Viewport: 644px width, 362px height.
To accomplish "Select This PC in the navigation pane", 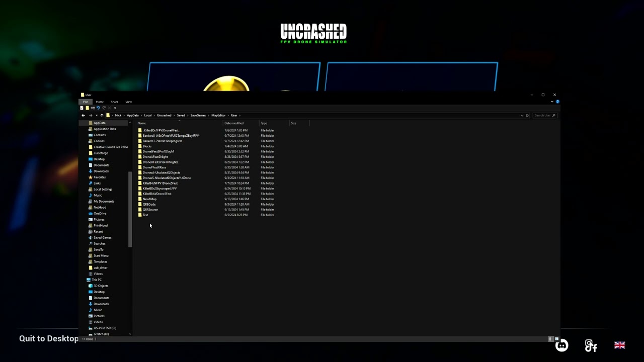I will click(96, 280).
